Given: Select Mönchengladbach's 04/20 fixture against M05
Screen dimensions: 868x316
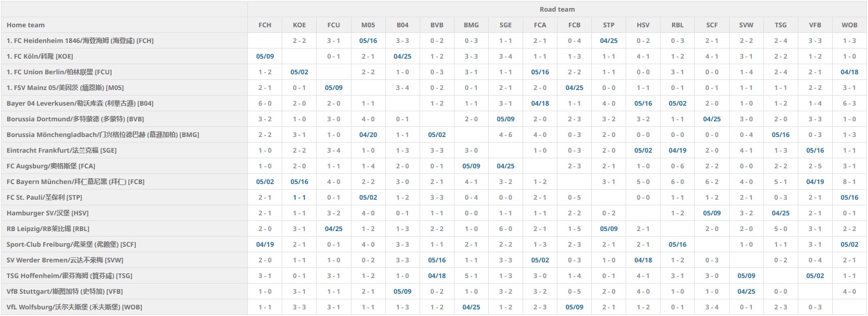Looking at the screenshot, I should 368,134.
